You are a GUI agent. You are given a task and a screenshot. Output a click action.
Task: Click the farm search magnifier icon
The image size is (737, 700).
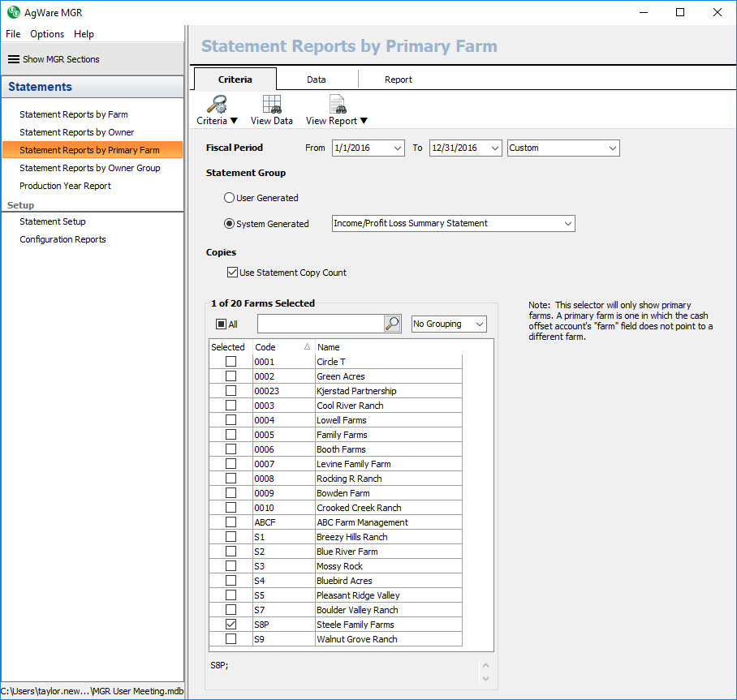(x=392, y=324)
